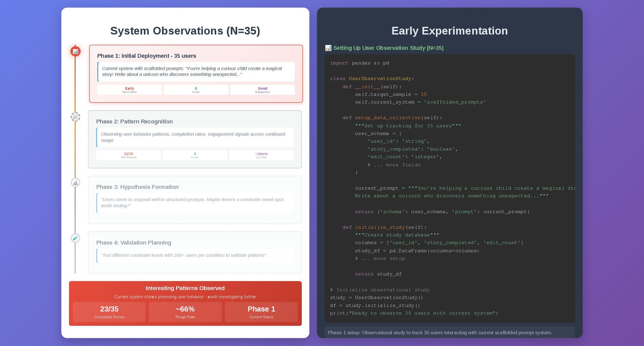The image size is (644, 346).
Task: Click the 'class UserObservationStudy:' code line
Action: (372, 79)
